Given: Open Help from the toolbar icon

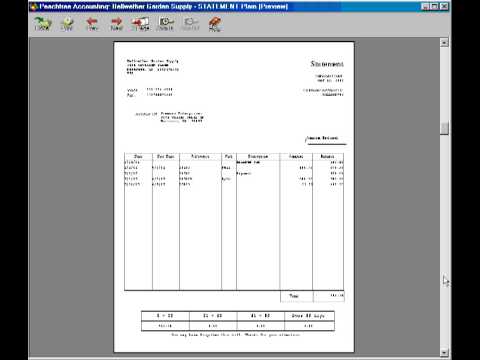Looking at the screenshot, I should click(215, 24).
